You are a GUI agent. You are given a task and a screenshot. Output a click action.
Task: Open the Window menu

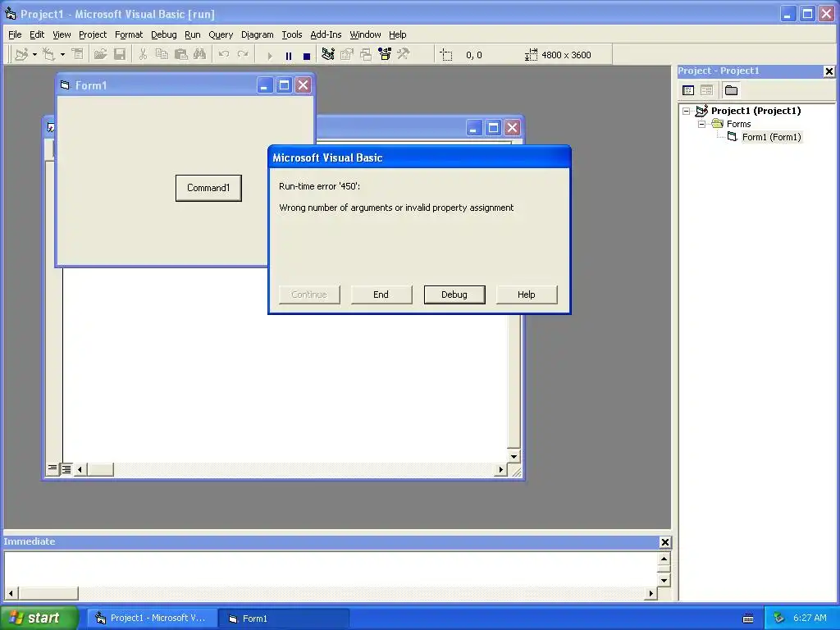coord(365,34)
